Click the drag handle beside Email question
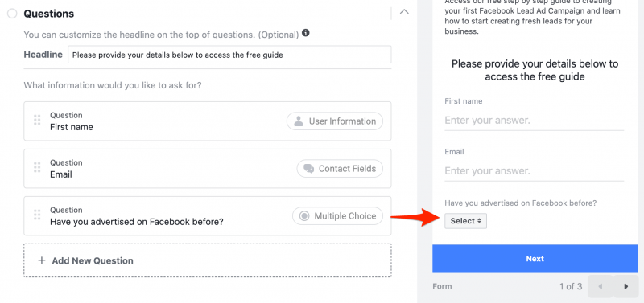The width and height of the screenshot is (644, 303). click(37, 167)
